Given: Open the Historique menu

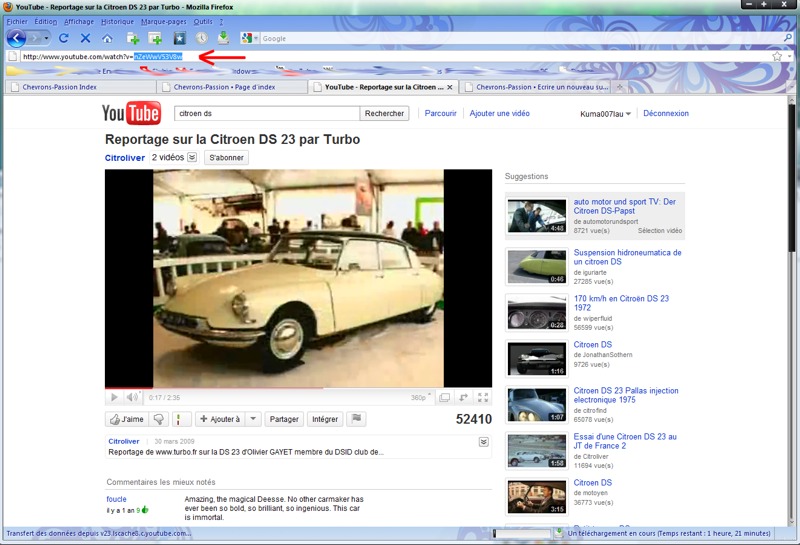Looking at the screenshot, I should click(117, 22).
